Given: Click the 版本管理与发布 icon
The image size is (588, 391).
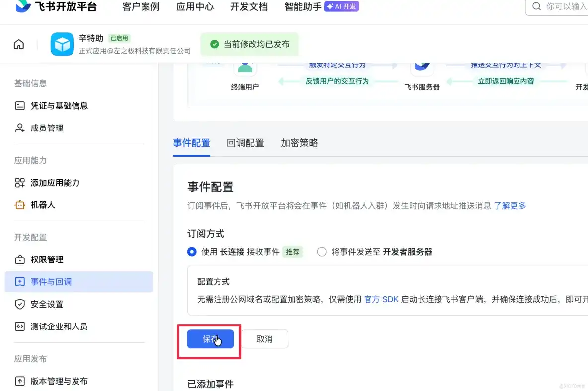Looking at the screenshot, I should (20, 381).
